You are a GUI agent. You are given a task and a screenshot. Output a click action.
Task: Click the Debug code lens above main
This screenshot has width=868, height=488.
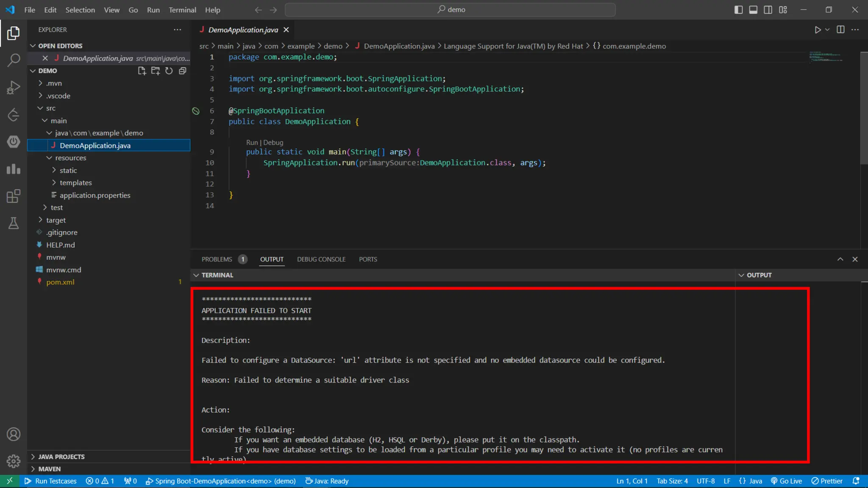273,142
